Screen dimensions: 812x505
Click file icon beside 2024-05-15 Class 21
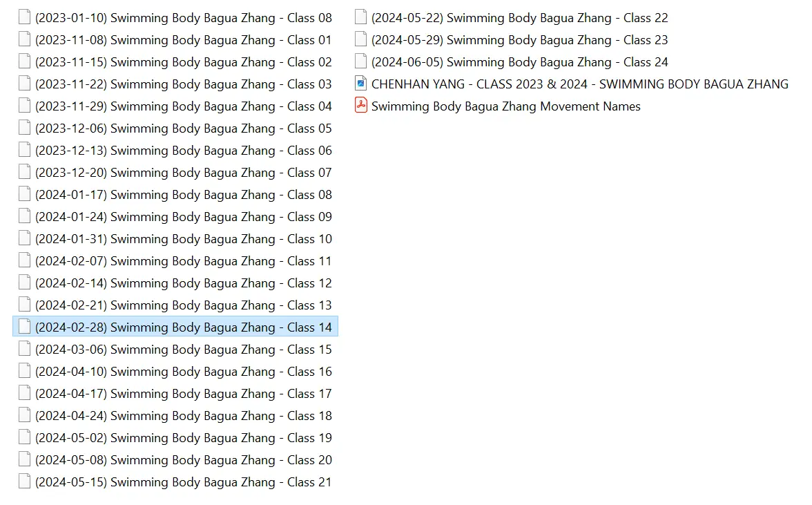tap(24, 482)
